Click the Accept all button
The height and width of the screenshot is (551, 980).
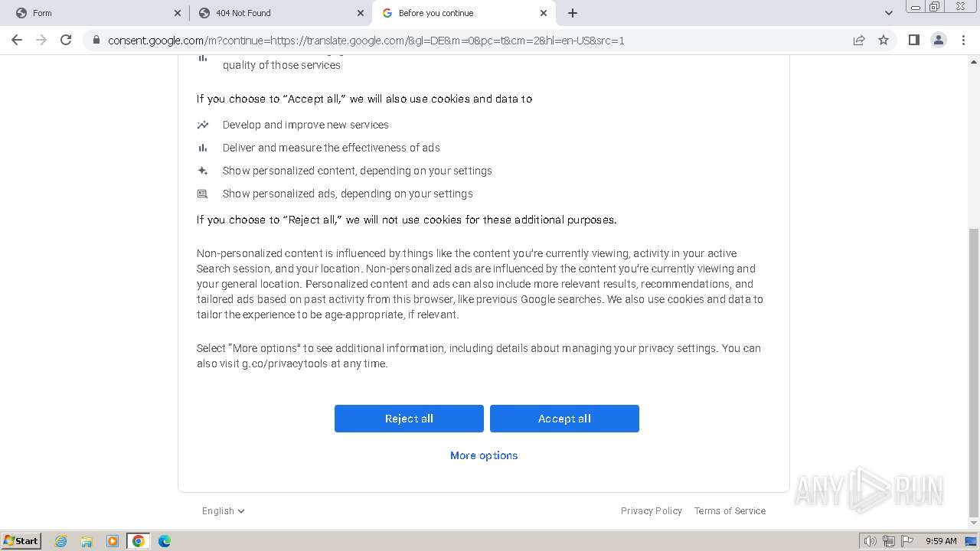pos(564,419)
